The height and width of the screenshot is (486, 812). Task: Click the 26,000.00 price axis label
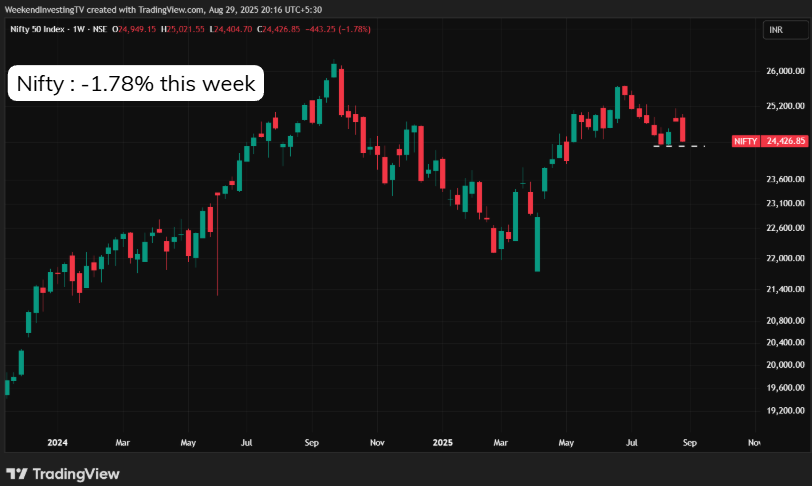point(785,71)
